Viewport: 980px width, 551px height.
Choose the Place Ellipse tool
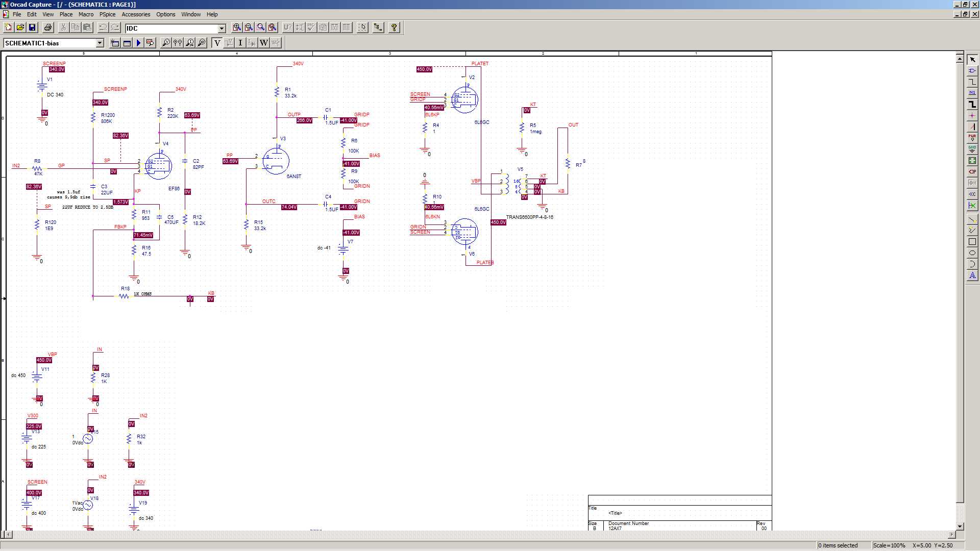click(972, 253)
